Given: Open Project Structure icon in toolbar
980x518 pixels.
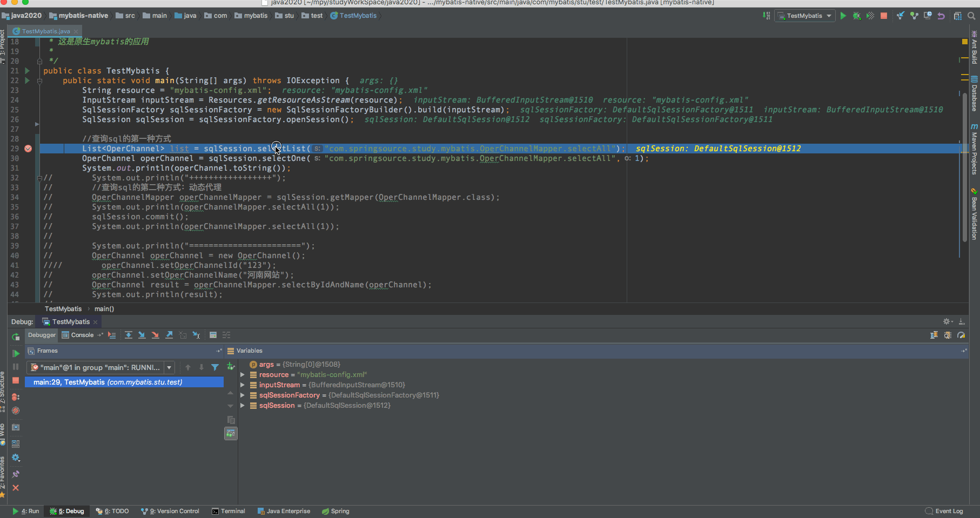Looking at the screenshot, I should 958,16.
